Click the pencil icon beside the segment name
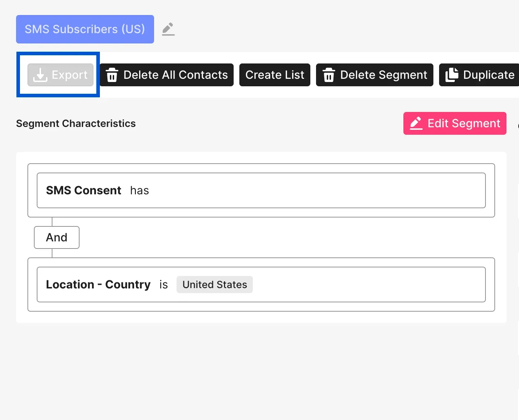This screenshot has height=420, width=519. tap(168, 29)
